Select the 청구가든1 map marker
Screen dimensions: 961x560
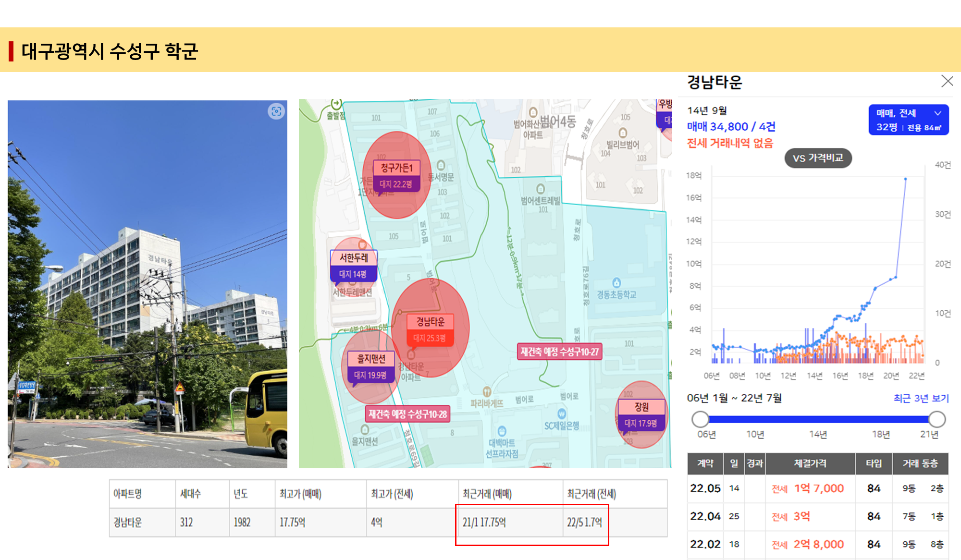397,176
